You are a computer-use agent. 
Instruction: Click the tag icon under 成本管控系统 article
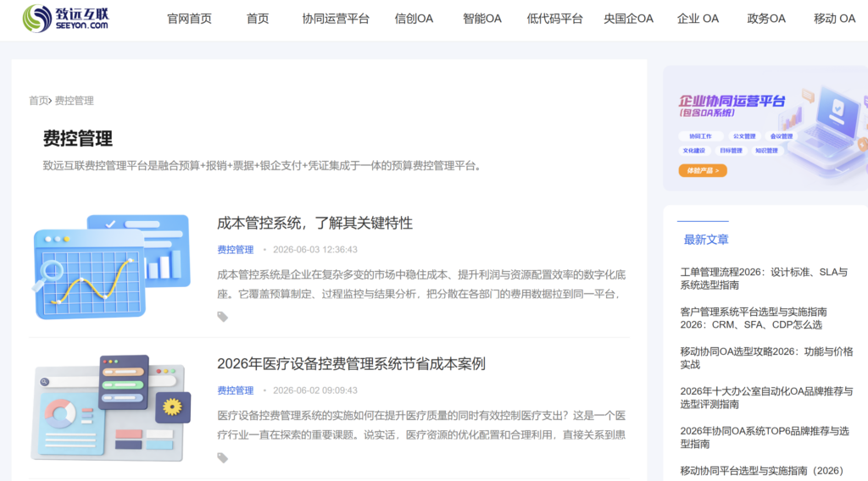223,317
